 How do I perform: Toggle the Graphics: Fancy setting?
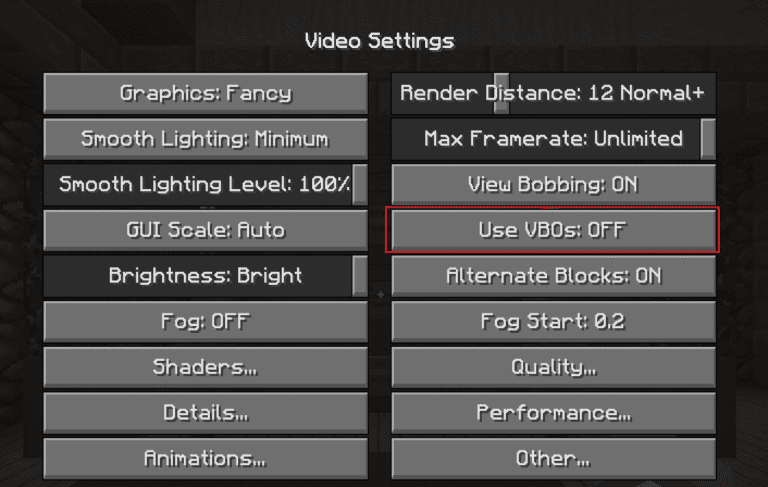pos(205,93)
